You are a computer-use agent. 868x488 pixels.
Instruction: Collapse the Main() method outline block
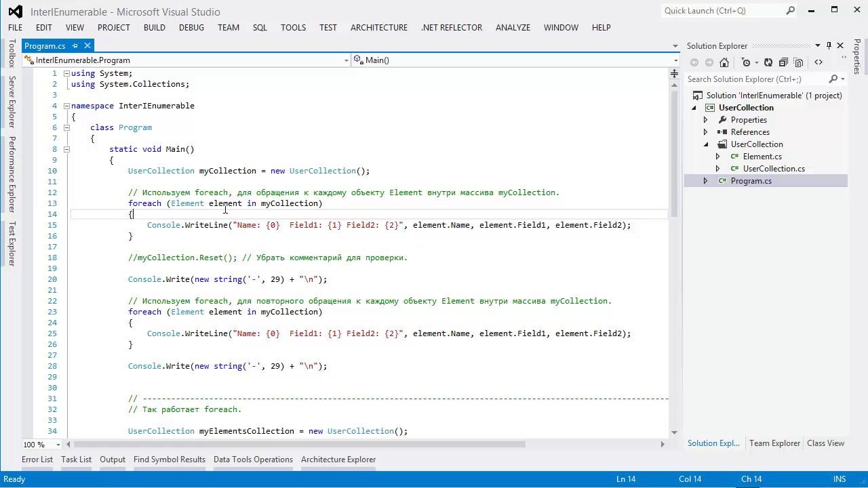[x=66, y=149]
